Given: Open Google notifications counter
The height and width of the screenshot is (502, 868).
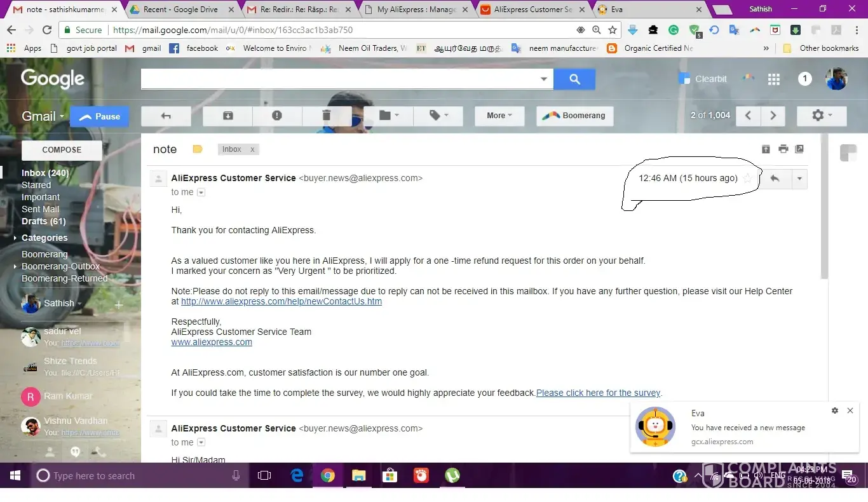Looking at the screenshot, I should point(805,79).
